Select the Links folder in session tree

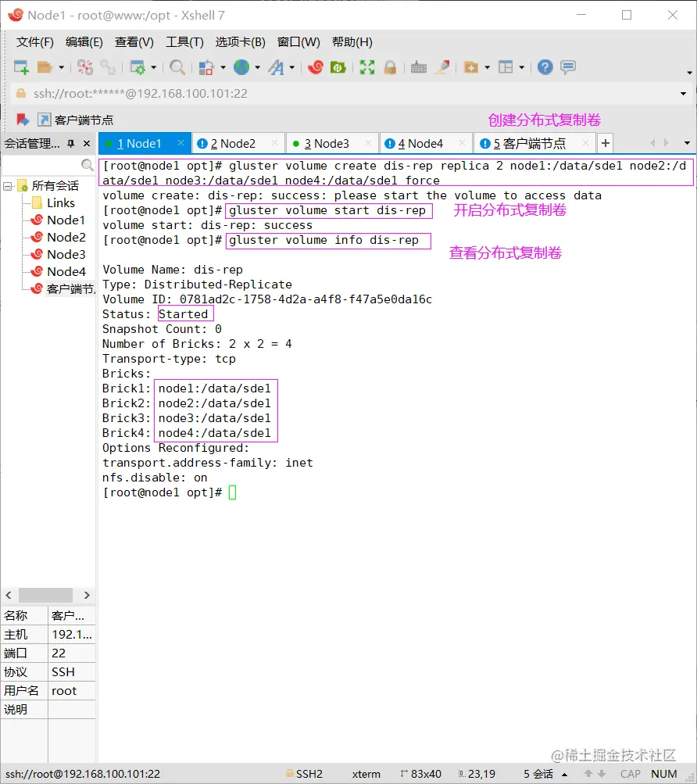[53, 203]
